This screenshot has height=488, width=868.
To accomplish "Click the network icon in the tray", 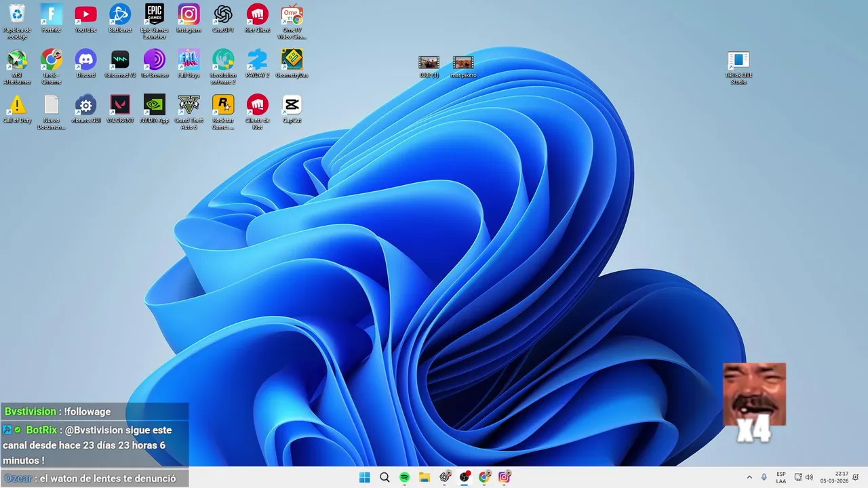I will point(798,477).
